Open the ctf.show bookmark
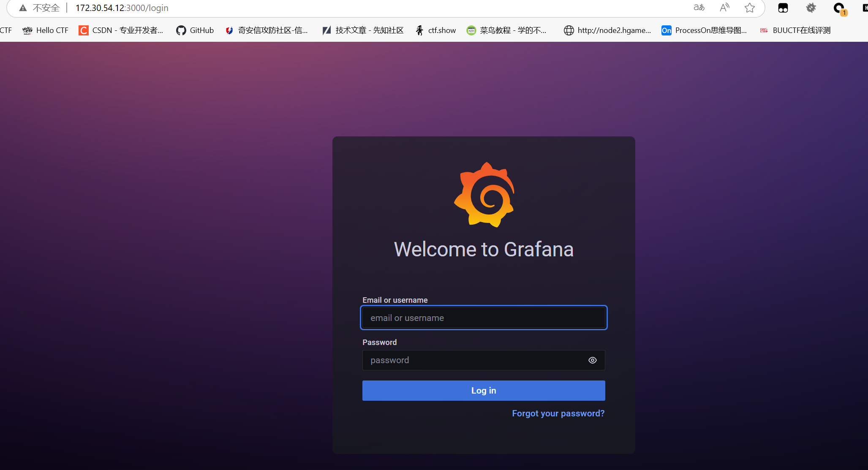 pyautogui.click(x=435, y=30)
